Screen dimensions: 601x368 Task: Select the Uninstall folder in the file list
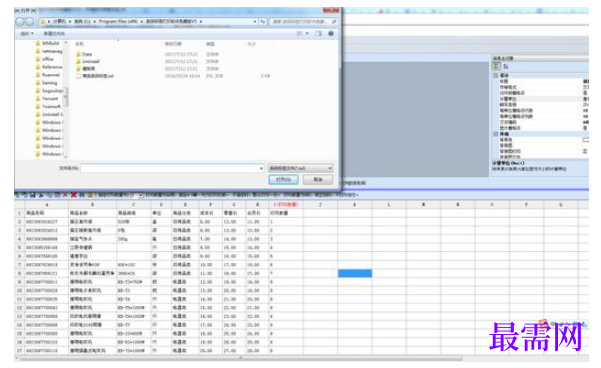point(87,61)
